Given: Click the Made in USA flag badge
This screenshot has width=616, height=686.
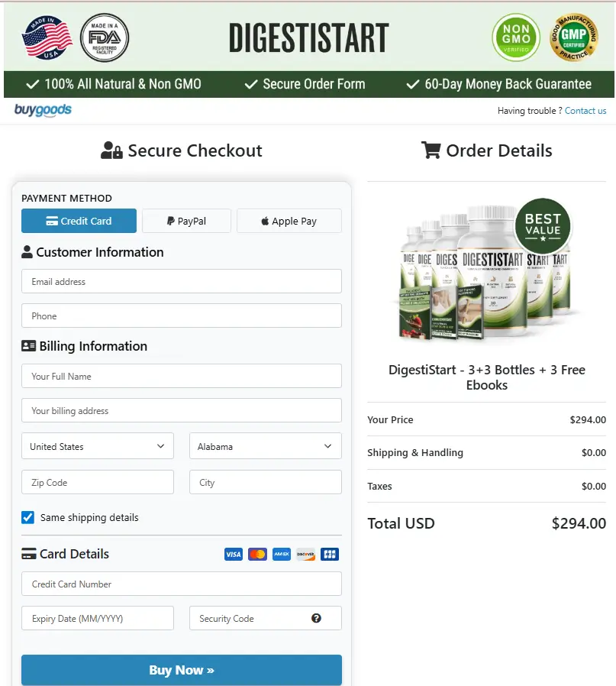Looking at the screenshot, I should point(47,36).
